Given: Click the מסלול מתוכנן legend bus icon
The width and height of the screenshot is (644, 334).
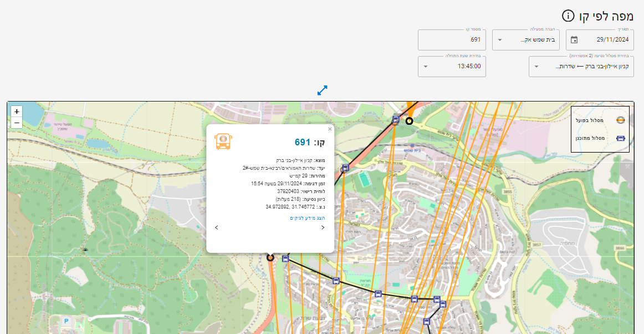Looking at the screenshot, I should pyautogui.click(x=621, y=138).
